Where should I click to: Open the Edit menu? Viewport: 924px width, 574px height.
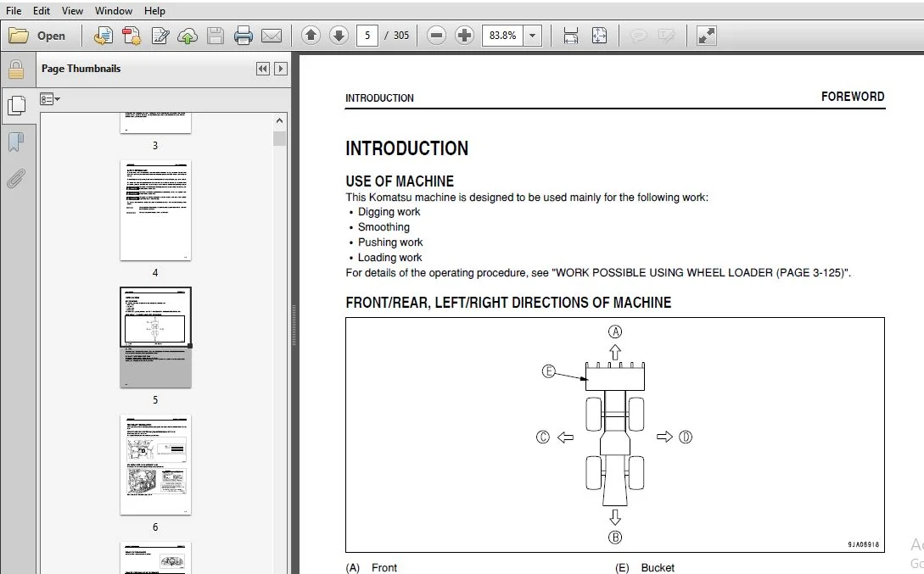[42, 10]
